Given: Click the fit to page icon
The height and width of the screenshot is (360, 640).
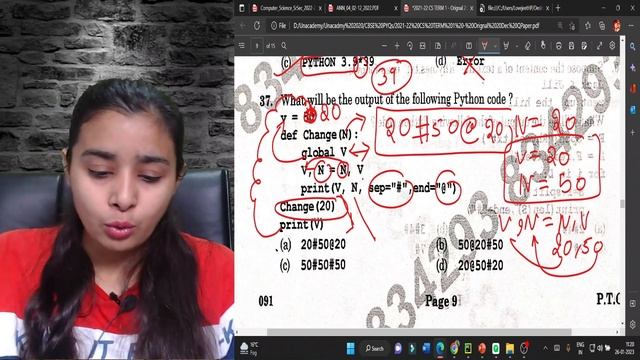Looking at the screenshot, I should pyautogui.click(x=422, y=46).
